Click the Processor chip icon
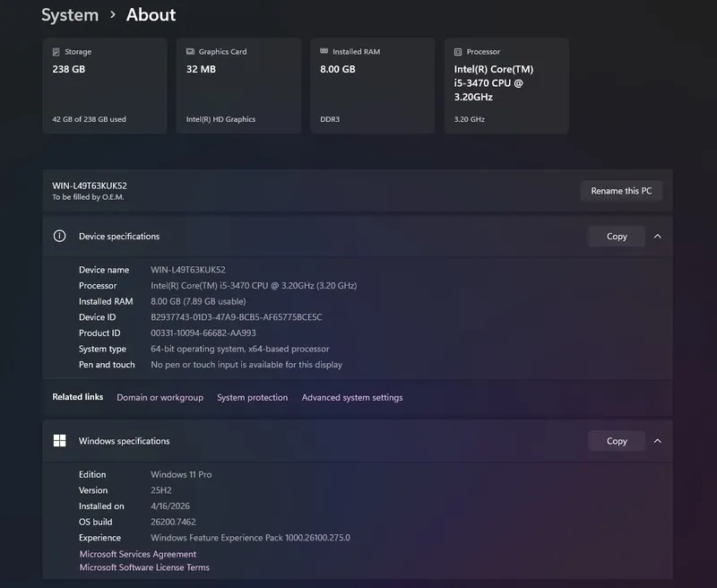The width and height of the screenshot is (717, 588). click(x=458, y=52)
